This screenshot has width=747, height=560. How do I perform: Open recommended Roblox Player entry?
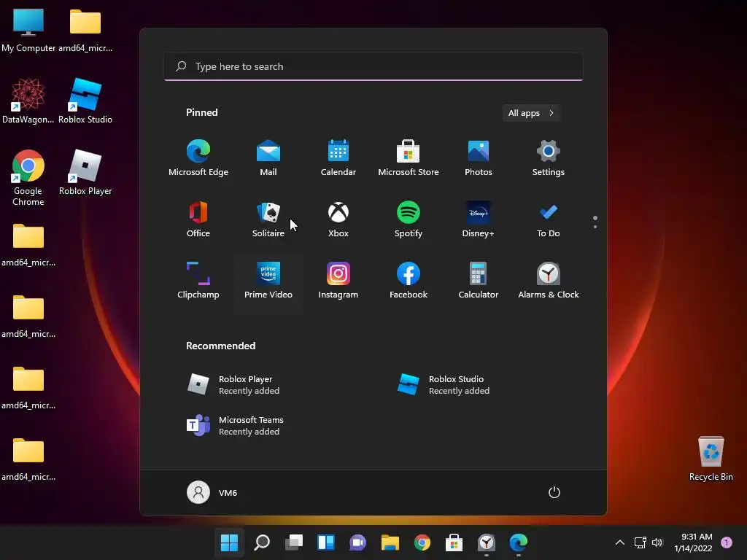233,385
